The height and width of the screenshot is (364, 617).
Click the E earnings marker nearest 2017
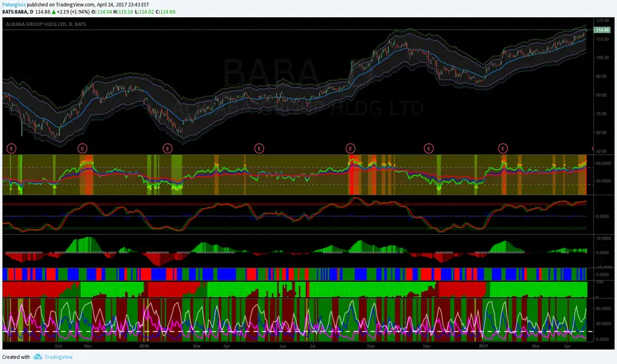click(x=502, y=148)
